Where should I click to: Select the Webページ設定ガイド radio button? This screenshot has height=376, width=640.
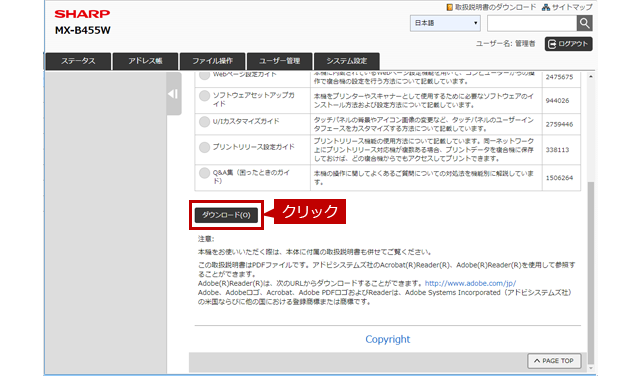[204, 75]
